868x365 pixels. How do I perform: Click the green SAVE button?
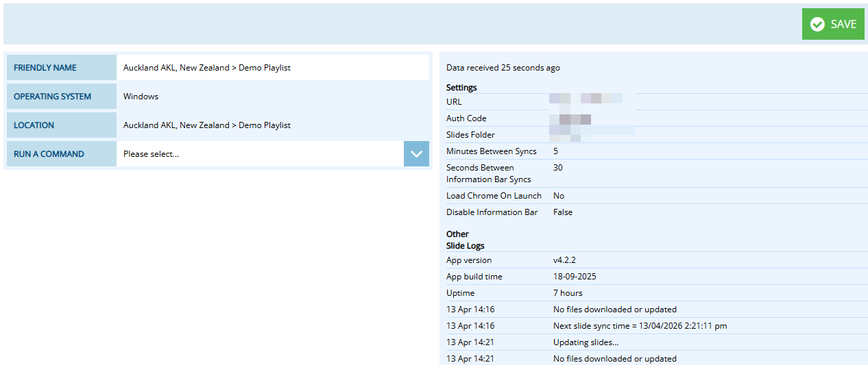tap(833, 24)
